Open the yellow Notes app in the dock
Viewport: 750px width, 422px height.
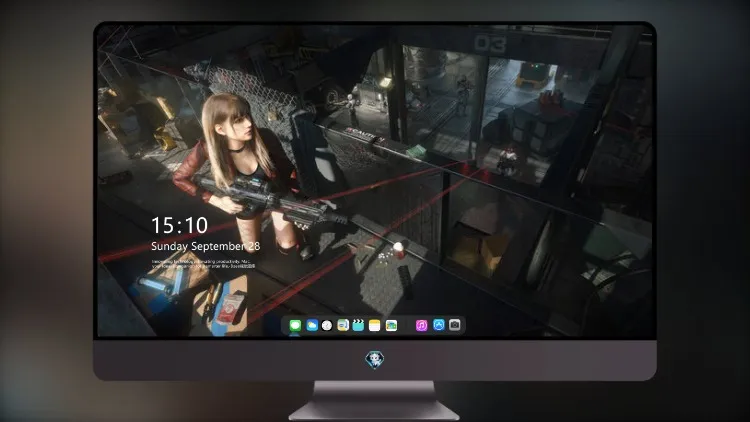tap(375, 325)
